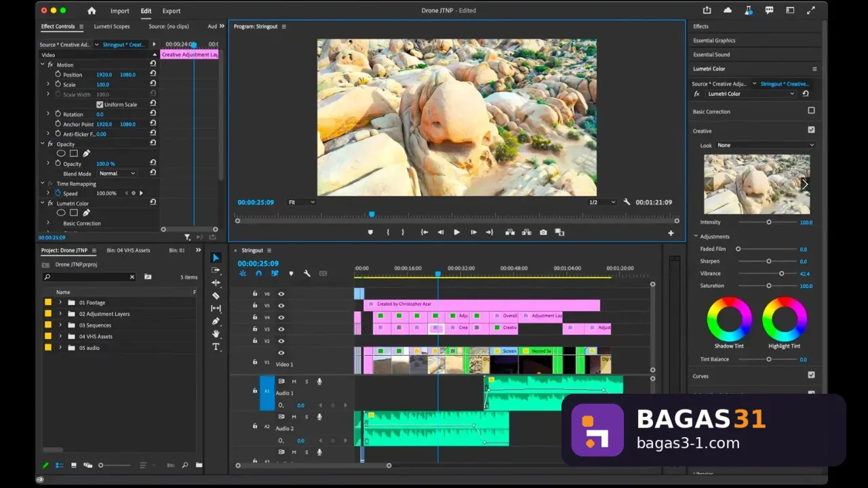Click the share icon in top right
The height and width of the screenshot is (488, 868).
click(x=707, y=10)
